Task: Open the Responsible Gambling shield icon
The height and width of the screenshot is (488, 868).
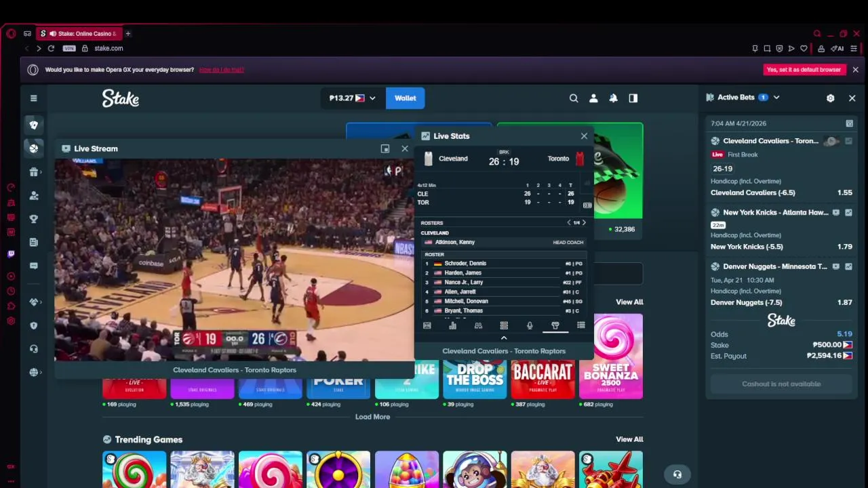Action: [x=33, y=325]
